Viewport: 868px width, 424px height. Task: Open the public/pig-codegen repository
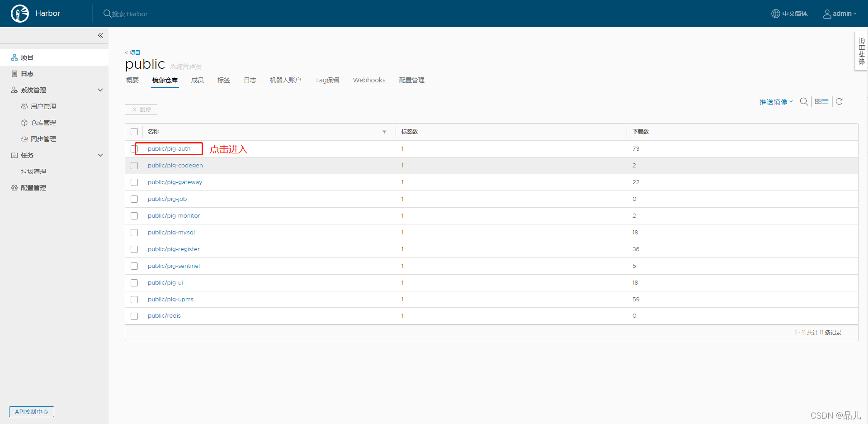(175, 166)
